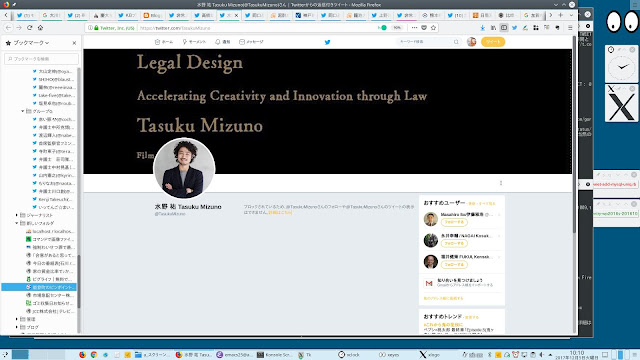Image resolution: width=640 pixels, height=360 pixels.
Task: Close the bookmarks sidebar
Action: 74,42
